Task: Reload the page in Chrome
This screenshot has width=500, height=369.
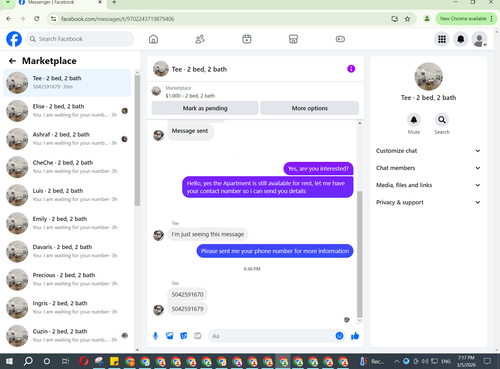Action: pos(37,19)
